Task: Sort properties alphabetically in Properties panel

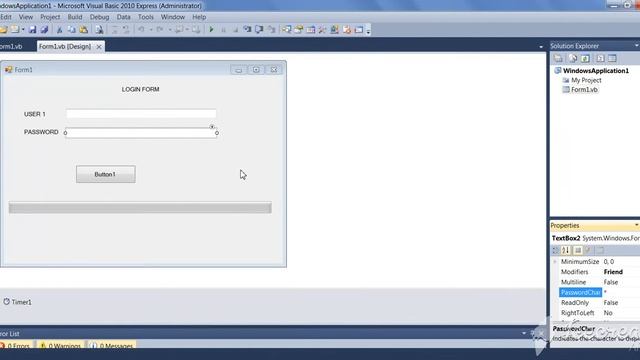Action: point(566,250)
